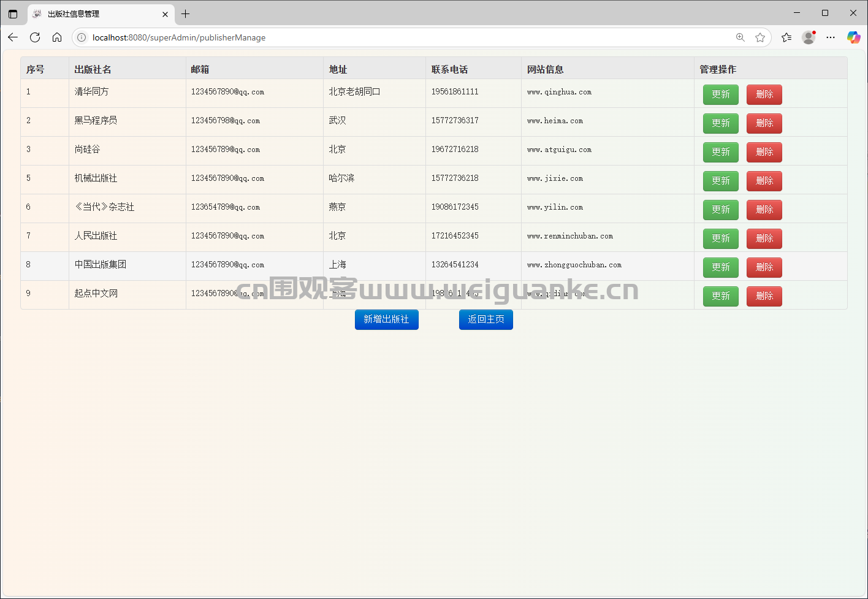Reload the publisher management page
The image size is (868, 599).
(x=35, y=37)
